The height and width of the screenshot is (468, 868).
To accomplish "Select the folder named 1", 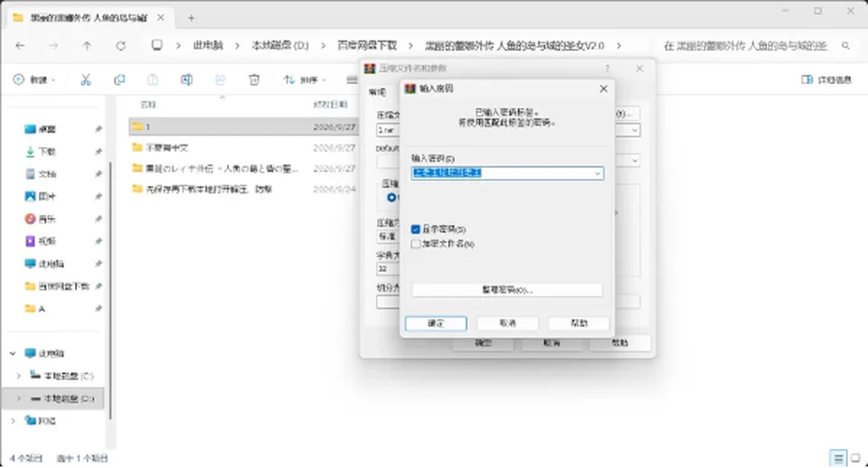I will coord(243,126).
